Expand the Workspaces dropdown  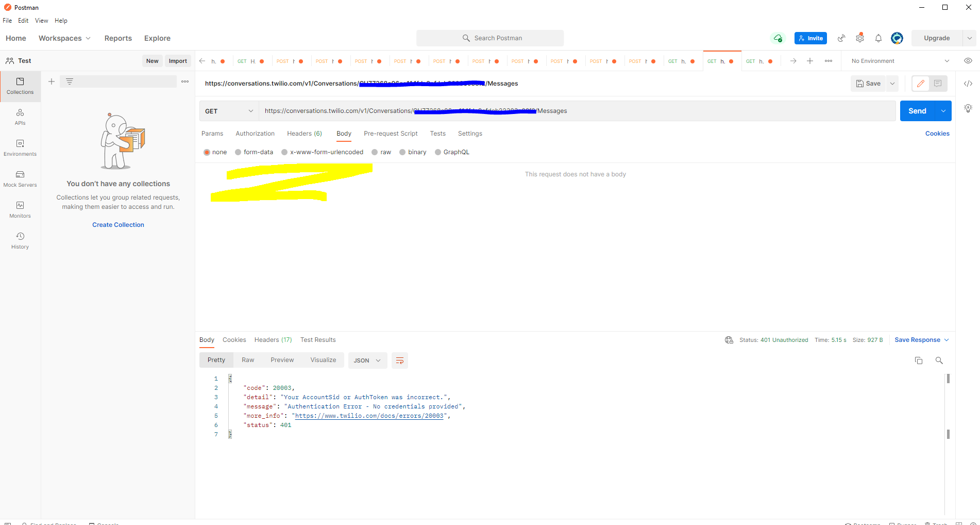(x=64, y=38)
